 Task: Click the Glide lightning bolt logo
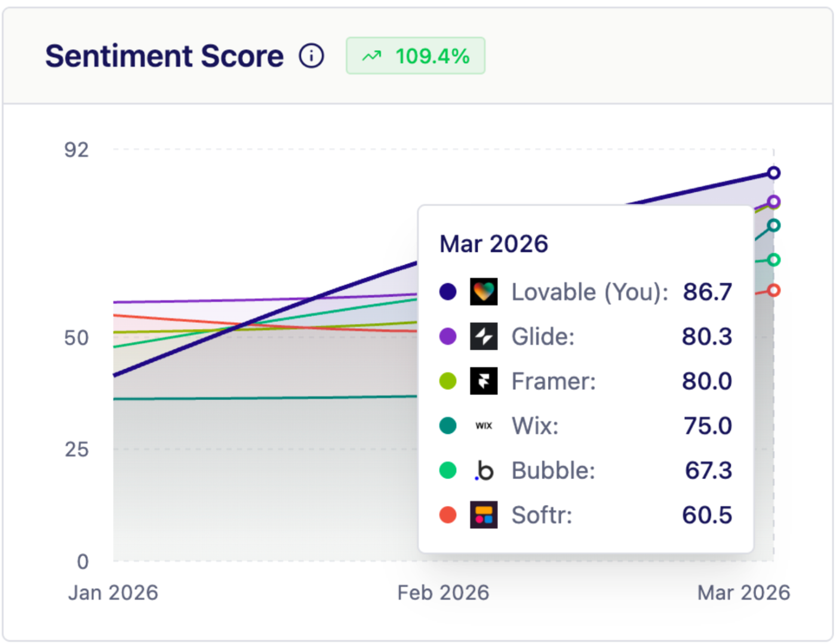(484, 337)
